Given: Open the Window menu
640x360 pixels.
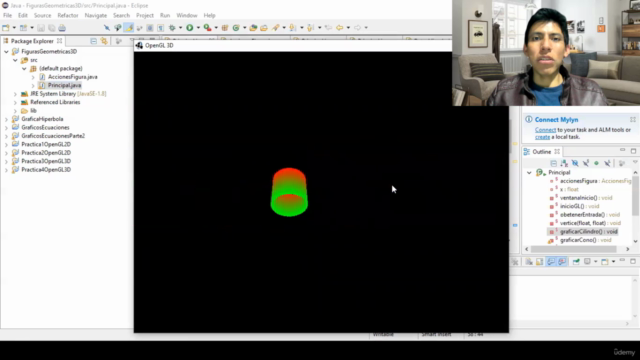Looking at the screenshot, I should pos(187,16).
